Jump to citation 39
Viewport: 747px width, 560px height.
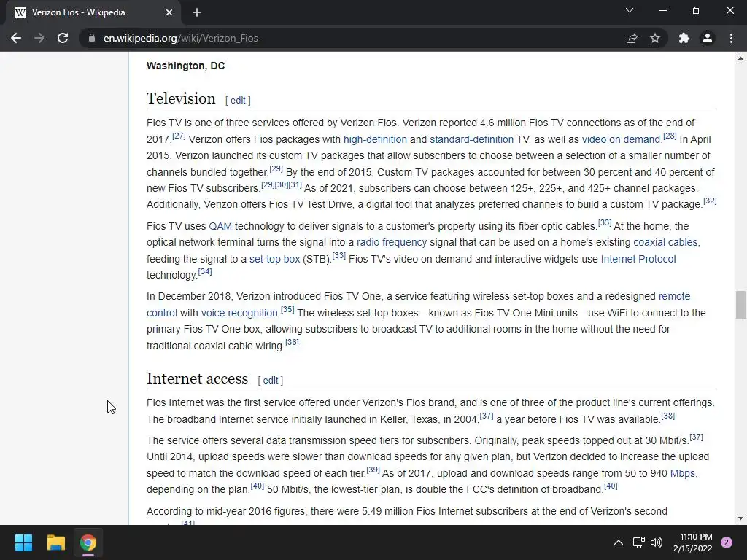[x=373, y=470]
